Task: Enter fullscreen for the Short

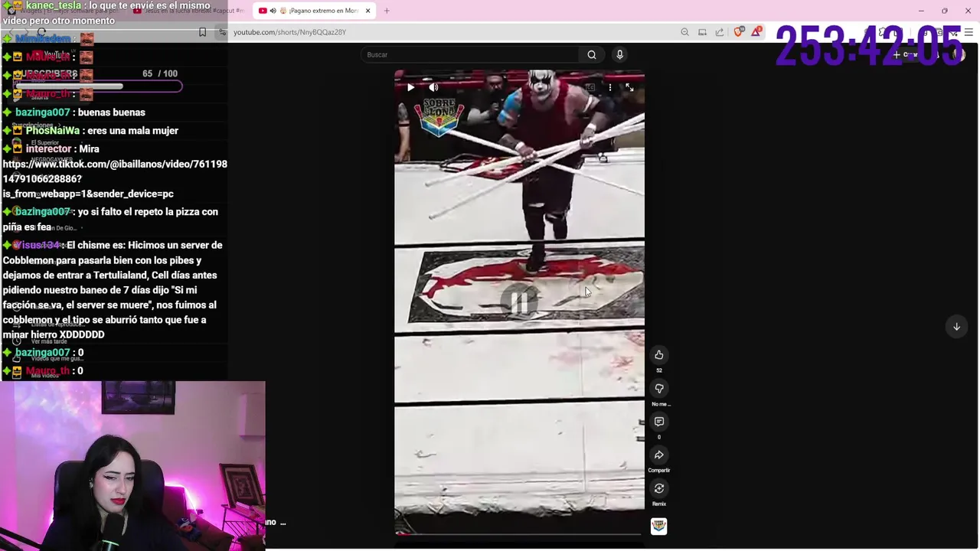Action: [629, 88]
